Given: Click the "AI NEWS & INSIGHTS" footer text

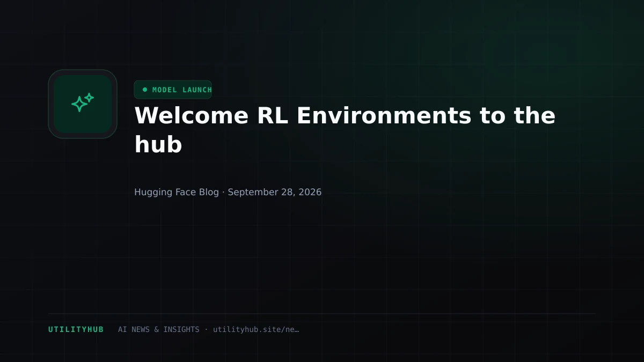Looking at the screenshot, I should [x=158, y=329].
